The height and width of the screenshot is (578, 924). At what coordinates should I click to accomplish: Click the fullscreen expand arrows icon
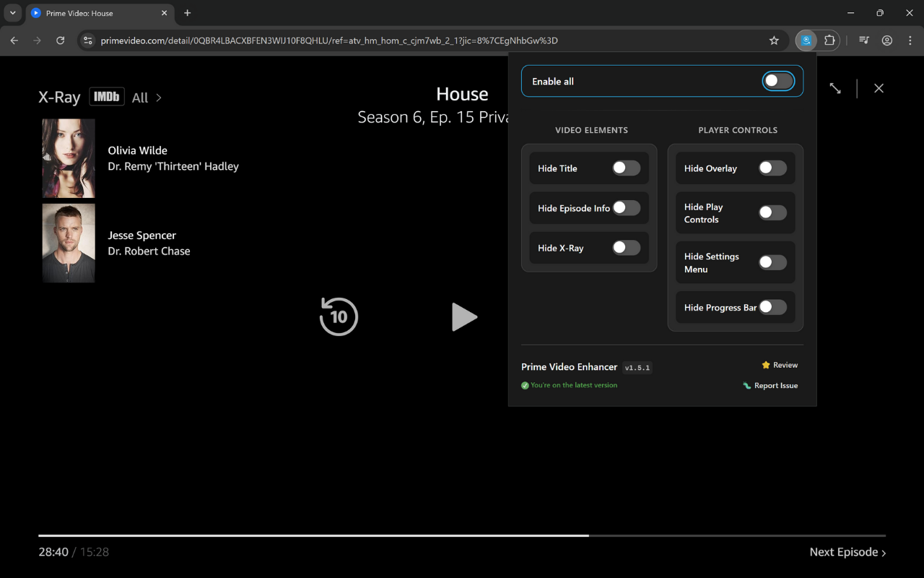(x=835, y=88)
